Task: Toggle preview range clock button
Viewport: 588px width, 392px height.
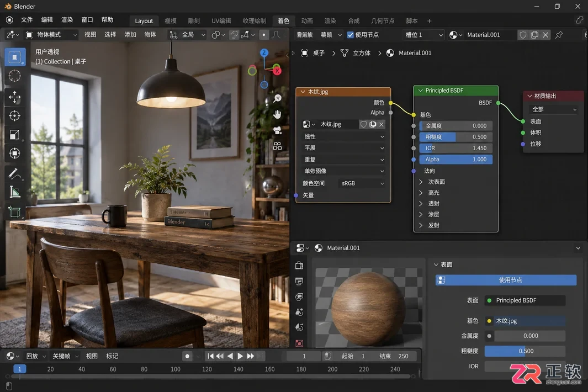Action: click(328, 356)
